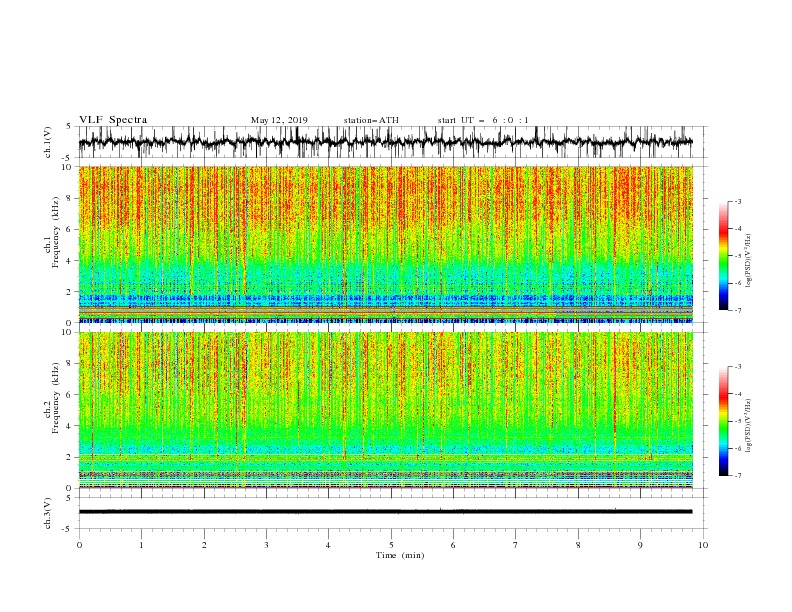Screen dimensions: 792x612
Task: Click the "ch.1(V)" waveform axis label
Action: (x=48, y=142)
